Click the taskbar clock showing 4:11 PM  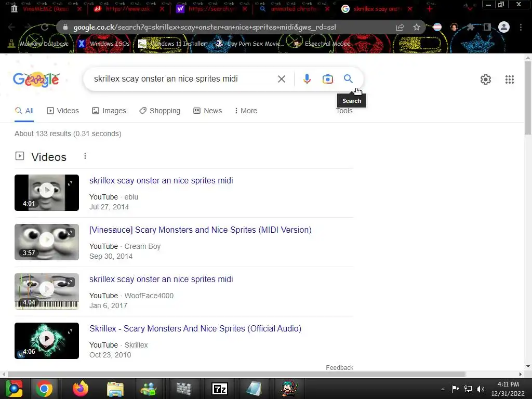pyautogui.click(x=508, y=389)
